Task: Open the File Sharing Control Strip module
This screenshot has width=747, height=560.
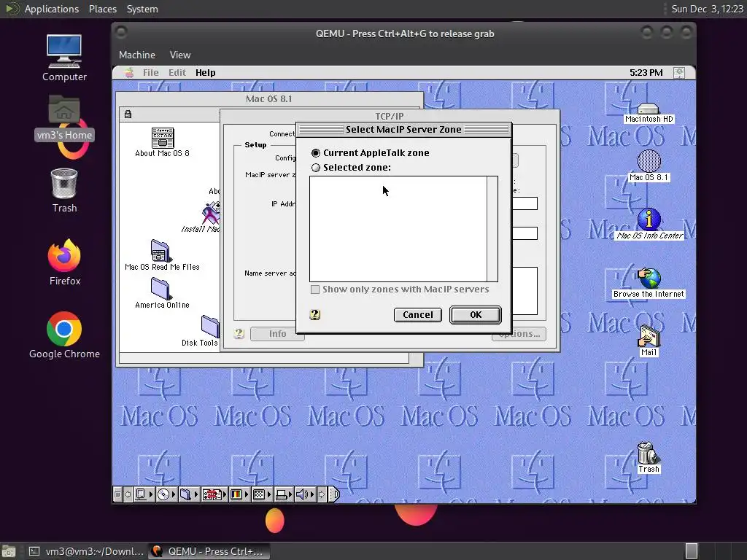Action: click(x=189, y=494)
